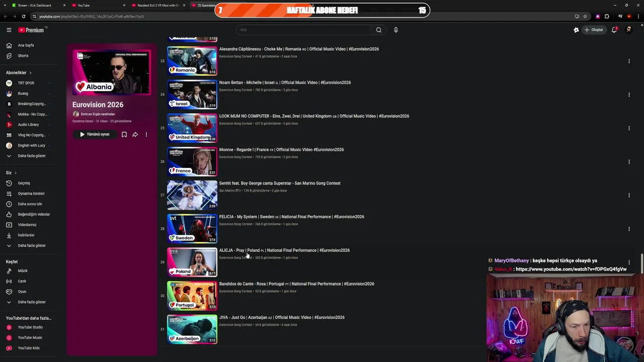The width and height of the screenshot is (644, 362).
Task: Click the Albania playlist cover thumbnail
Action: [x=111, y=72]
